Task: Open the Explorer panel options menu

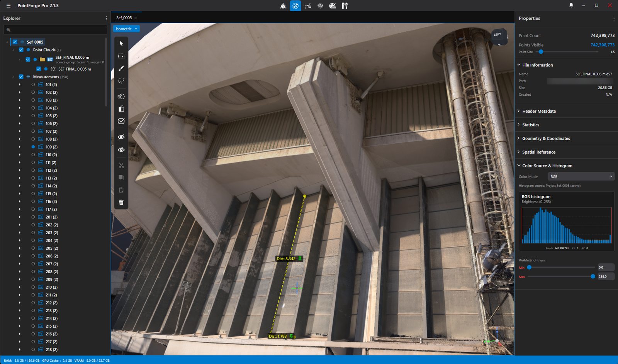Action: coord(107,18)
